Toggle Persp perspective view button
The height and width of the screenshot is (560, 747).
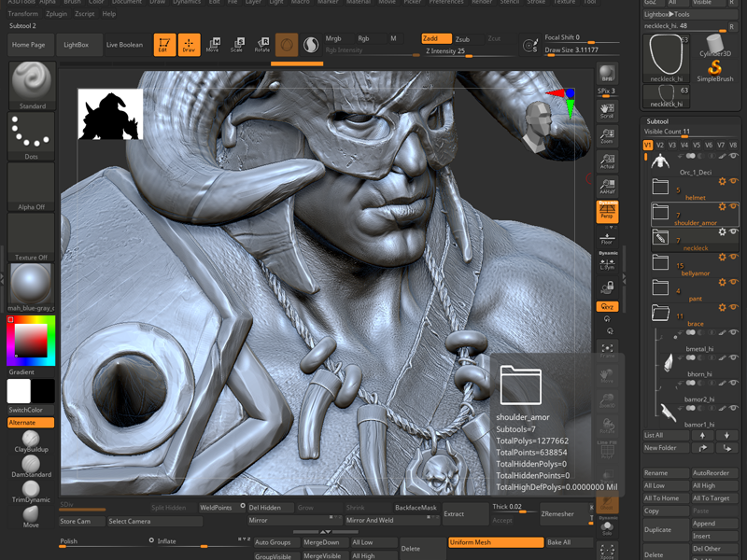607,212
